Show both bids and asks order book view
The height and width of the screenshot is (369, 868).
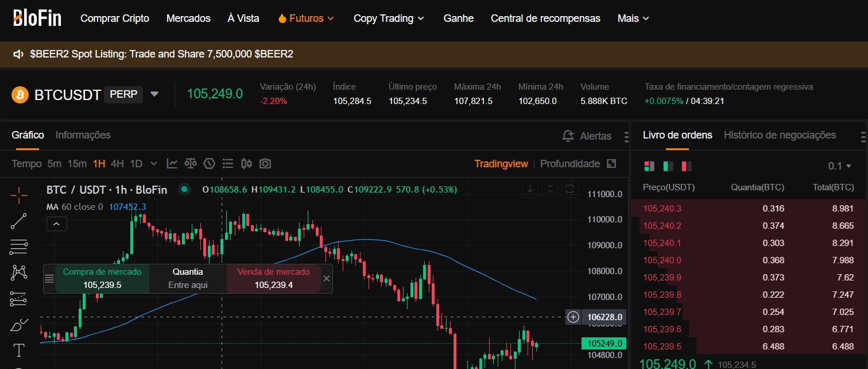click(x=649, y=166)
